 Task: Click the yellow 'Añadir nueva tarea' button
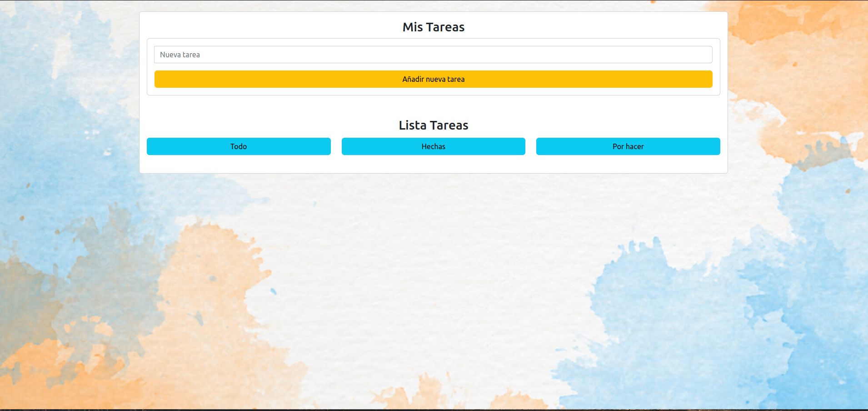coord(433,79)
